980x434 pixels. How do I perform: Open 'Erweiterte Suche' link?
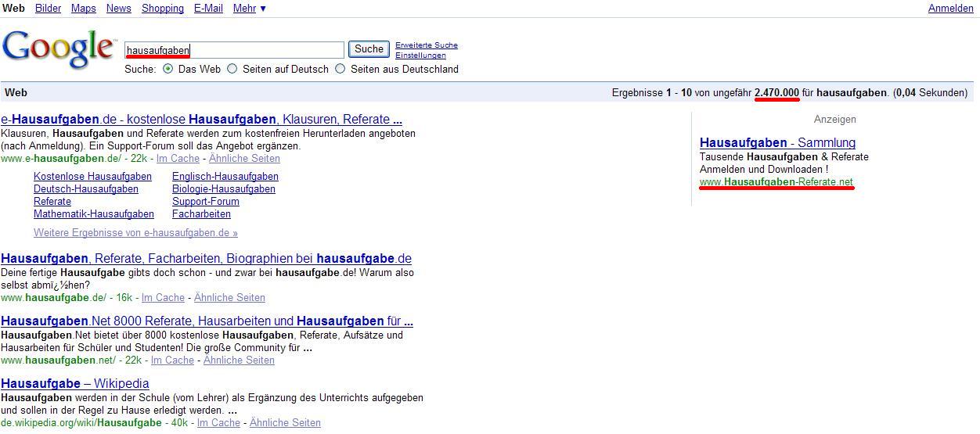pos(426,45)
